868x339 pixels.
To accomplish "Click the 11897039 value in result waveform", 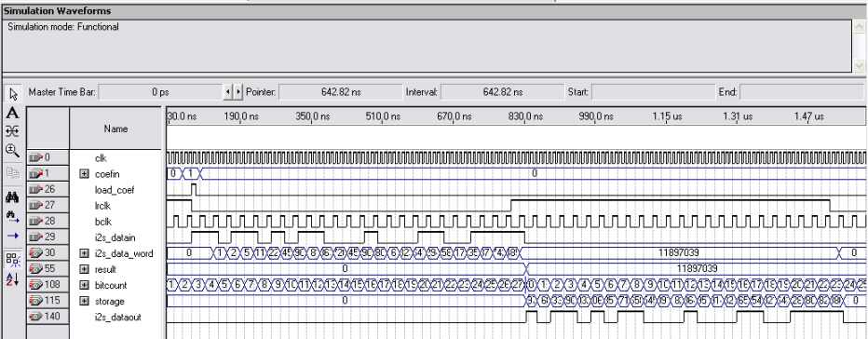I will [x=698, y=268].
